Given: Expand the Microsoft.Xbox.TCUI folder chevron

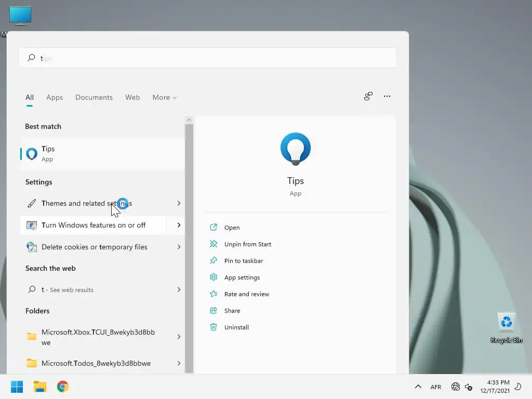Looking at the screenshot, I should (x=179, y=337).
